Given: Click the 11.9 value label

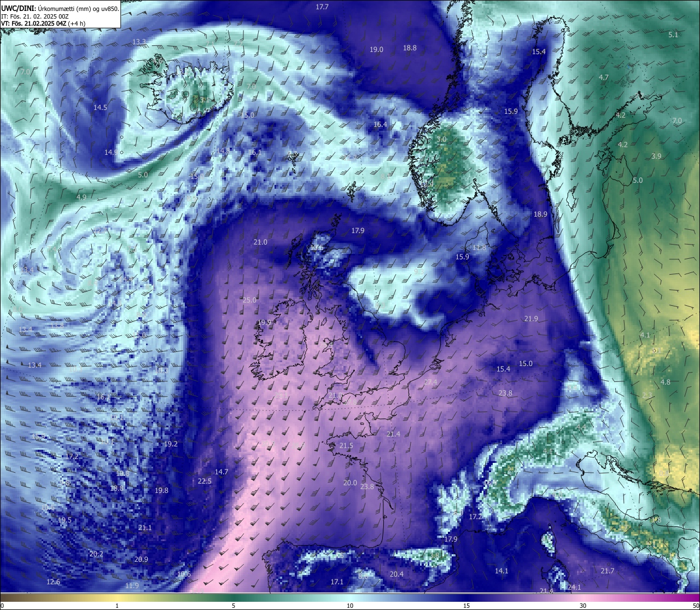Looking at the screenshot, I should tap(132, 586).
